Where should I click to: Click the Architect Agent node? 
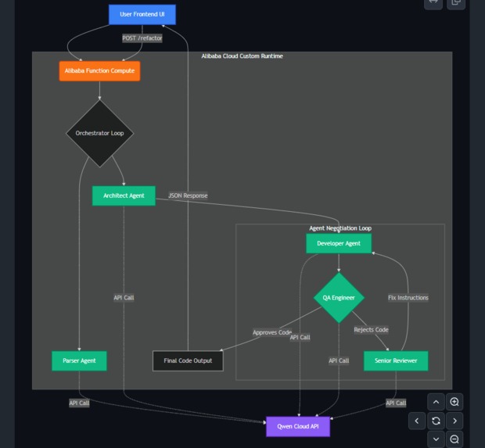(x=124, y=195)
